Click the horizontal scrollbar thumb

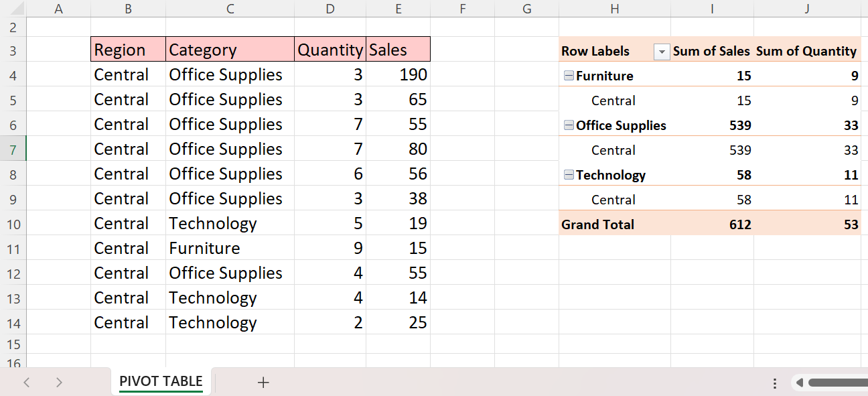click(x=837, y=383)
